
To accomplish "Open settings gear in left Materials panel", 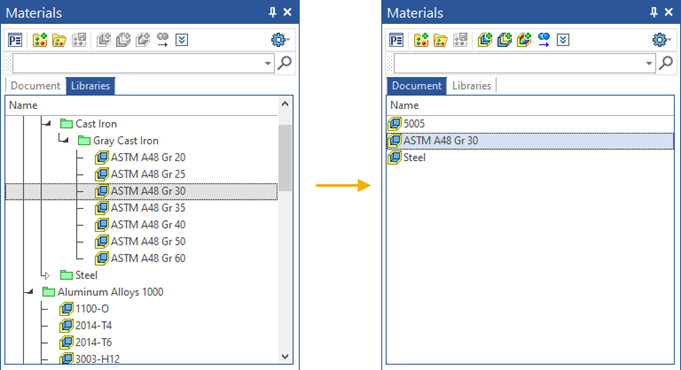I will coord(279,40).
